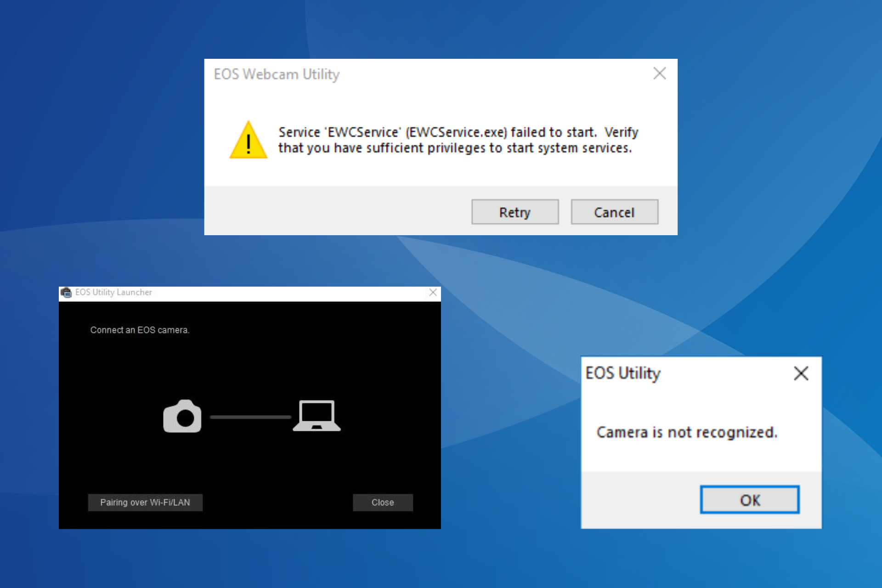
Task: Click the EOS Utility dialog title
Action: pyautogui.click(x=623, y=373)
